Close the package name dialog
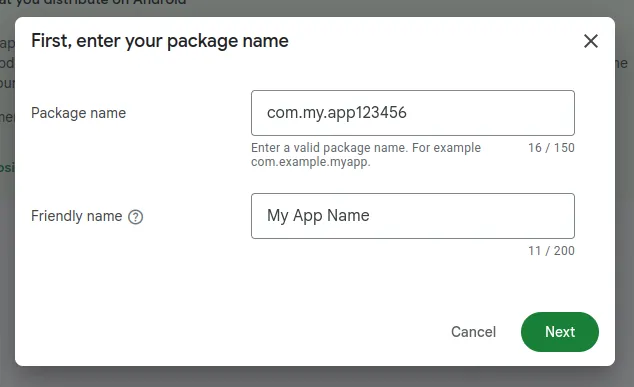Viewport: 634px width, 387px height. (x=591, y=41)
